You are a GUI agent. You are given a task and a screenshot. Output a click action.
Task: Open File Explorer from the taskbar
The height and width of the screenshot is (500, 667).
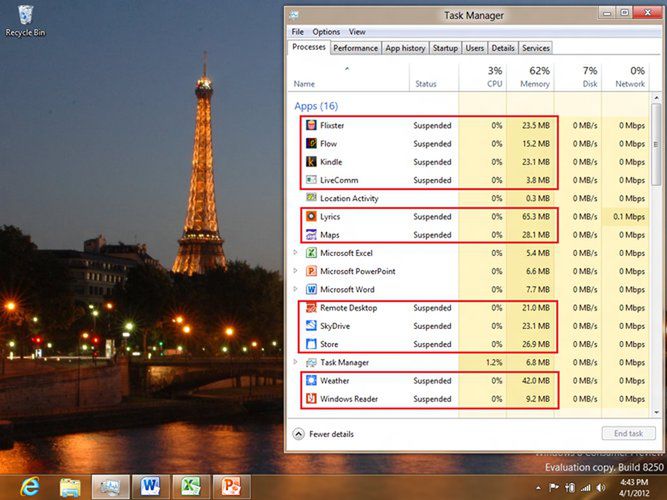point(70,487)
